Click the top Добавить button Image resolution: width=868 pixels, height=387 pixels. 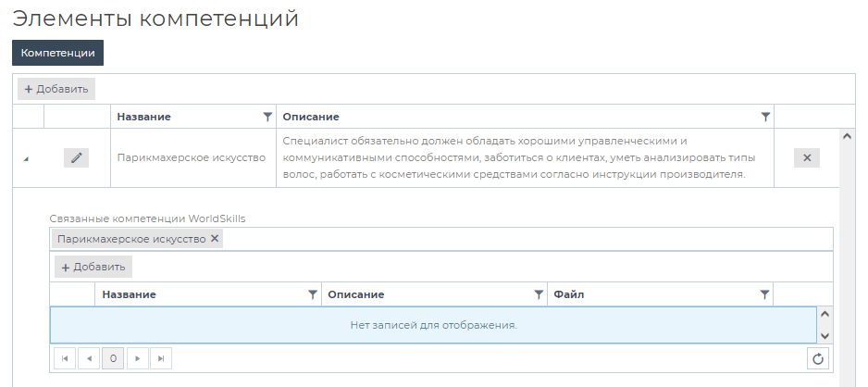tap(56, 89)
